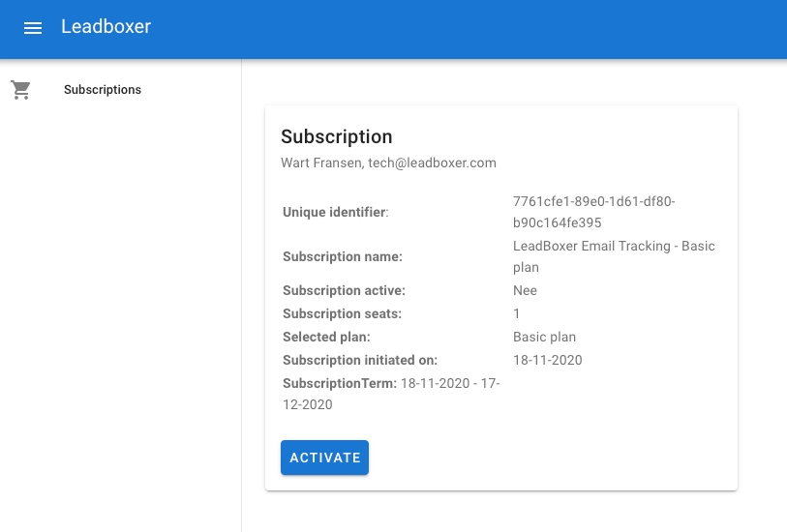
Task: Select the initiated date 18-11-2020 value
Action: tap(547, 360)
